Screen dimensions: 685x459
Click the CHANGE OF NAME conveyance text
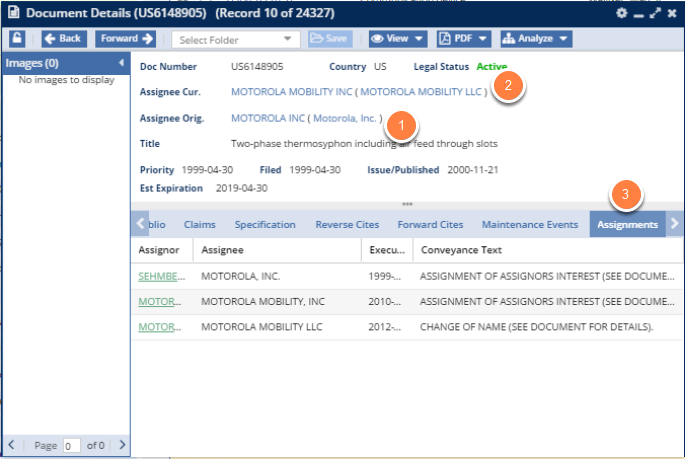[536, 327]
